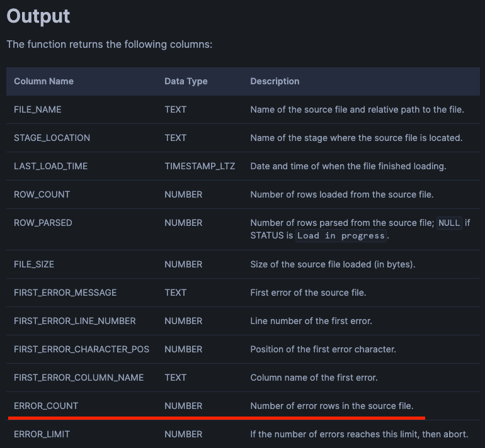Click the inline "NULL" code snippet
The width and height of the screenshot is (485, 448).
click(x=449, y=223)
